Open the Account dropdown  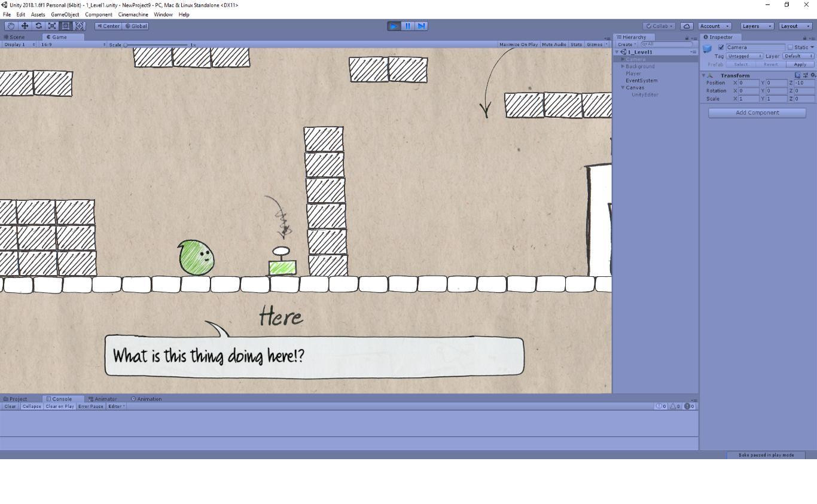click(714, 26)
